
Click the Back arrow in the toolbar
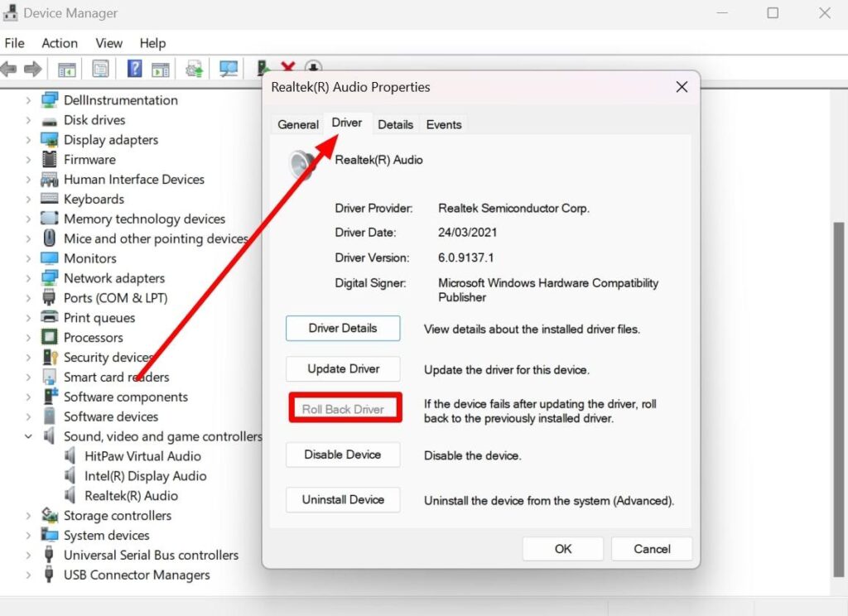point(8,69)
